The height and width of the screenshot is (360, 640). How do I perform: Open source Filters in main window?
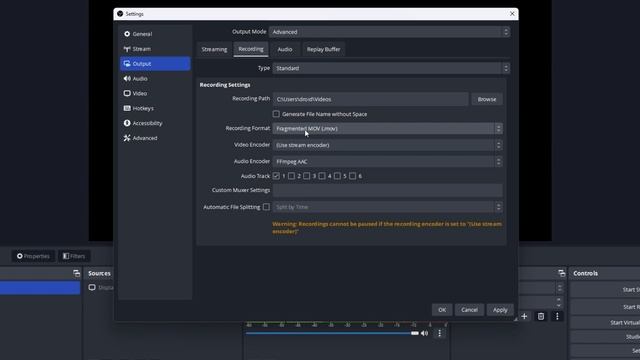pyautogui.click(x=74, y=256)
